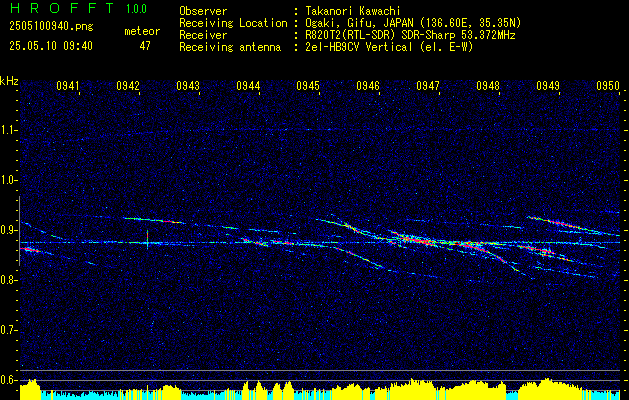This screenshot has height=400, width=629.
Task: Click frequency label 1.0
Action: (x=9, y=181)
